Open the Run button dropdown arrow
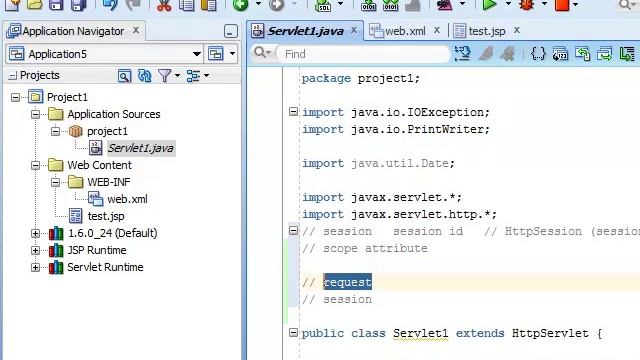This screenshot has width=640, height=360. [x=508, y=4]
